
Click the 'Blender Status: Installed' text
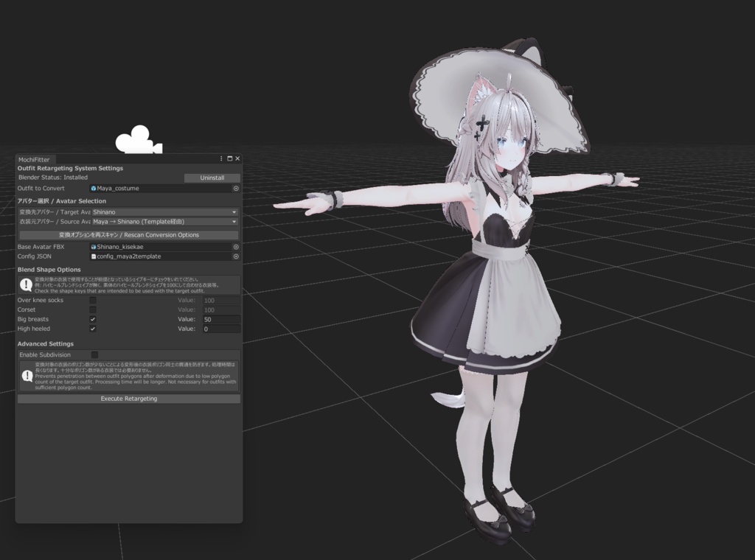(x=53, y=178)
